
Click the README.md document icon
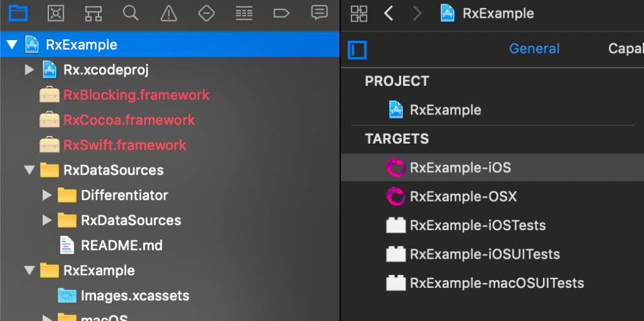67,245
